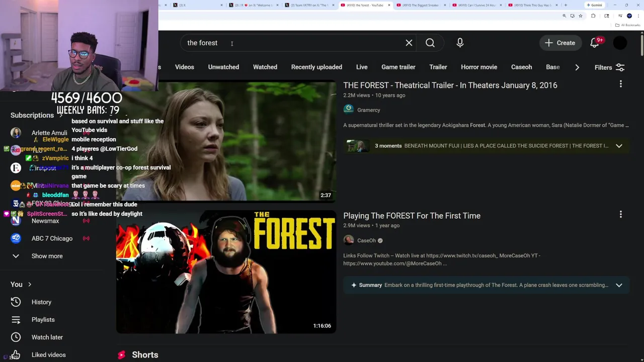This screenshot has height=362, width=644.
Task: Open the Gemini button in Chrome
Action: click(595, 5)
